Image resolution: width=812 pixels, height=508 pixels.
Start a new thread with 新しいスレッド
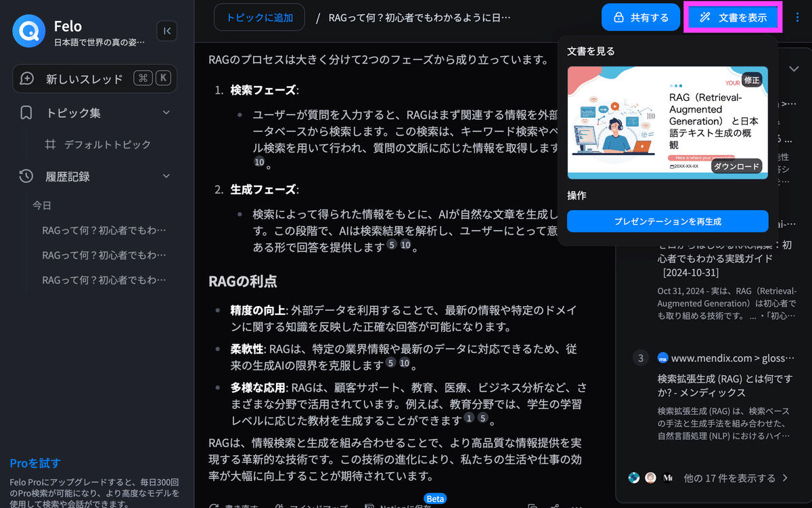(95, 79)
